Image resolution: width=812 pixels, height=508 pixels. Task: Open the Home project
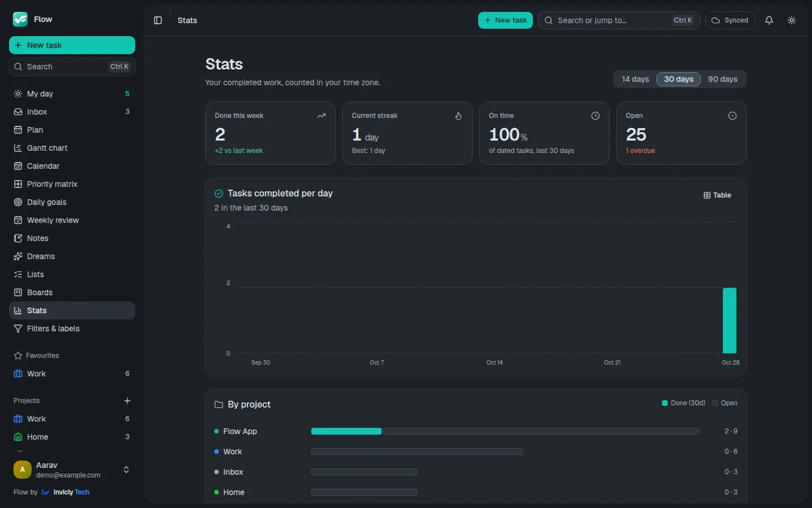click(72, 437)
